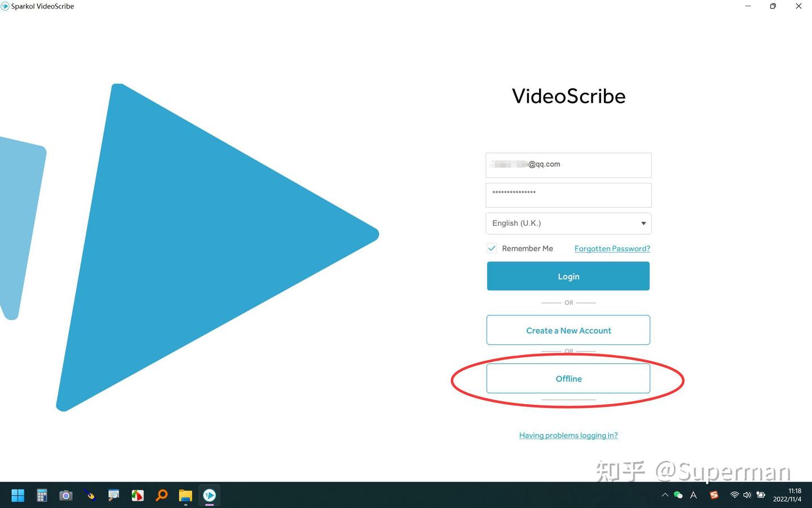Screen dimensions: 812x508
Task: Open the volume control in tray
Action: coord(747,495)
